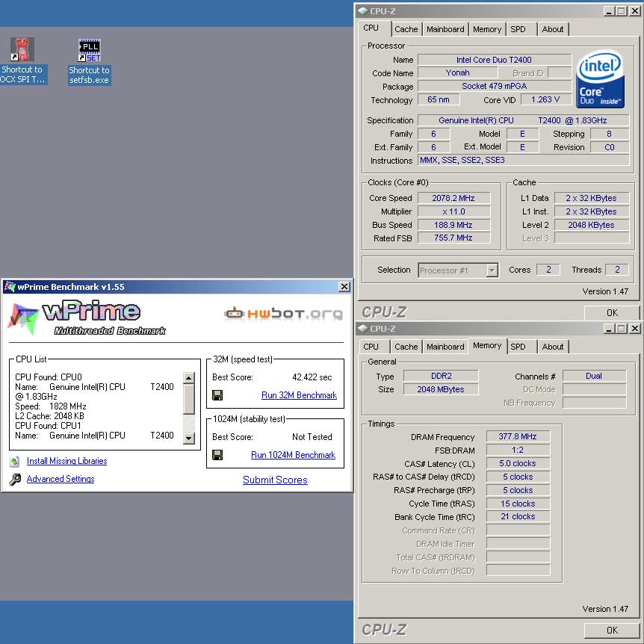This screenshot has height=644, width=644.
Task: Click the 'Not Tested' 1024M score text
Action: [x=312, y=437]
